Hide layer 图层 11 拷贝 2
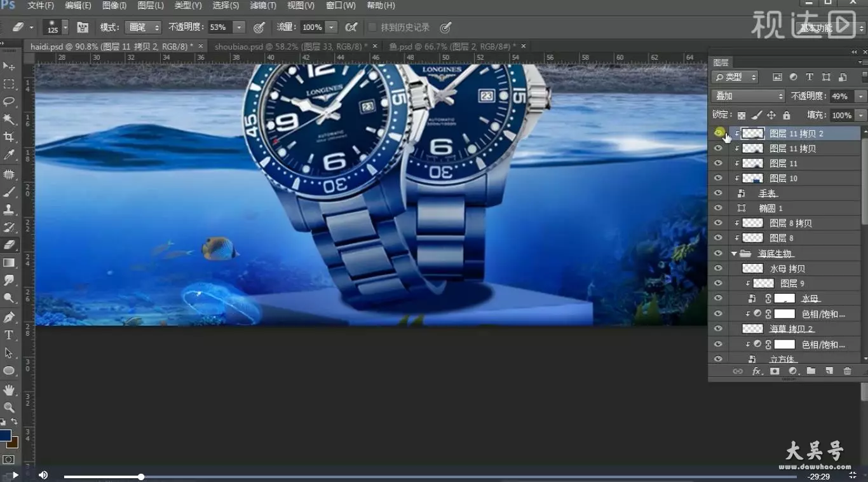868x482 pixels. tap(718, 133)
